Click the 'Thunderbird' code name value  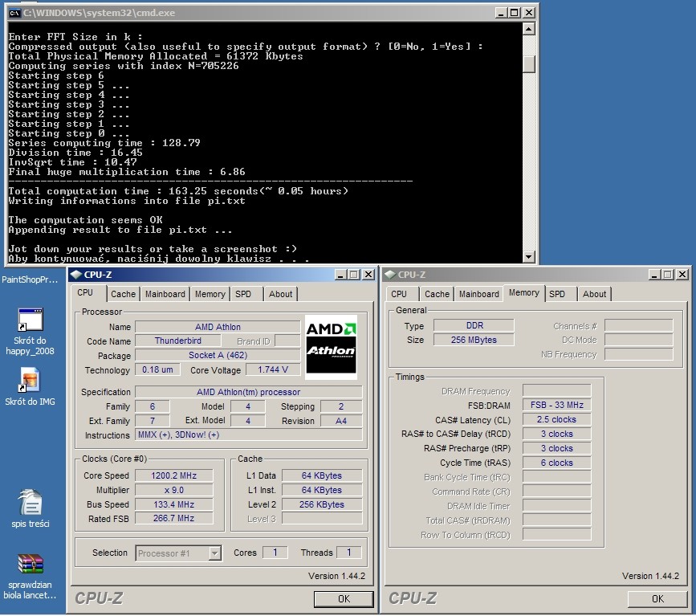[x=178, y=341]
